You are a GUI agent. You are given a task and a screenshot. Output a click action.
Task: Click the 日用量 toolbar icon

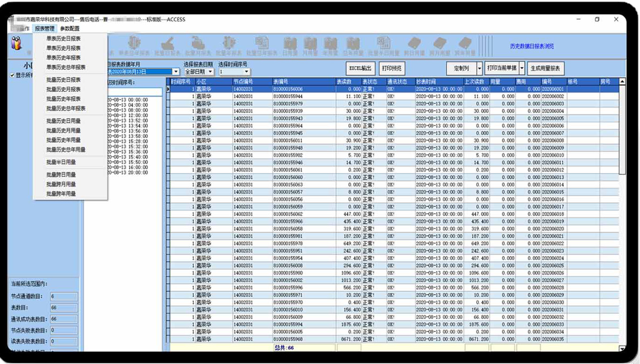coord(290,46)
